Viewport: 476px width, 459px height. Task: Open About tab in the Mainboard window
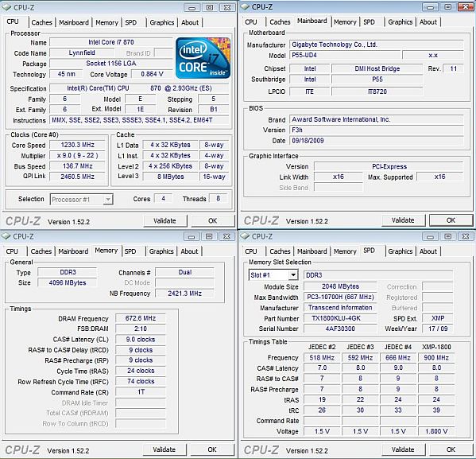pyautogui.click(x=428, y=22)
